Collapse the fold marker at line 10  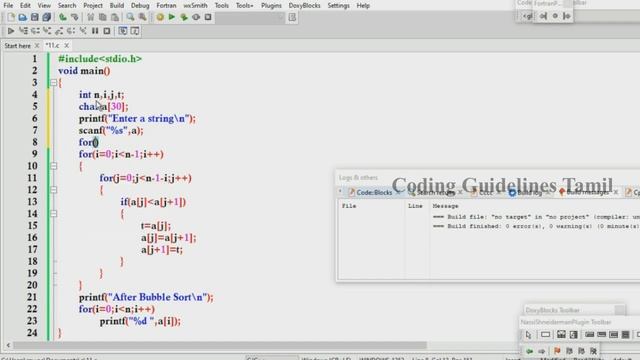pos(53,166)
